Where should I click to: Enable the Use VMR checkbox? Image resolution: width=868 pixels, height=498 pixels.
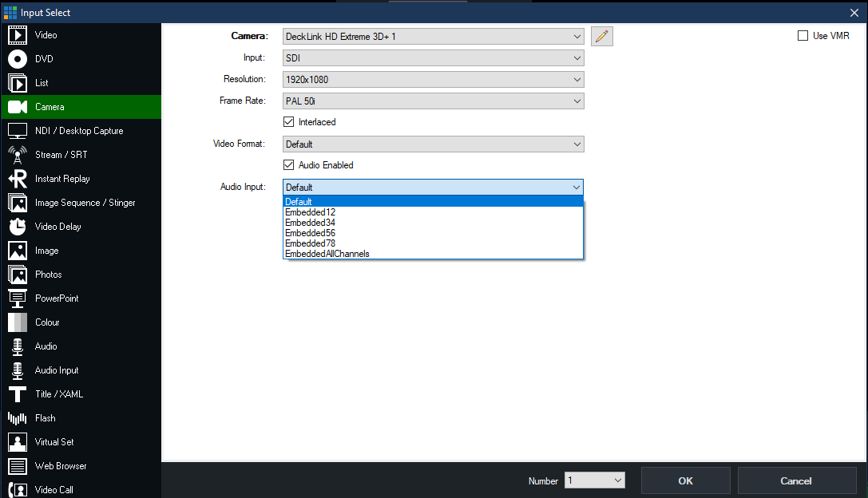pos(803,36)
